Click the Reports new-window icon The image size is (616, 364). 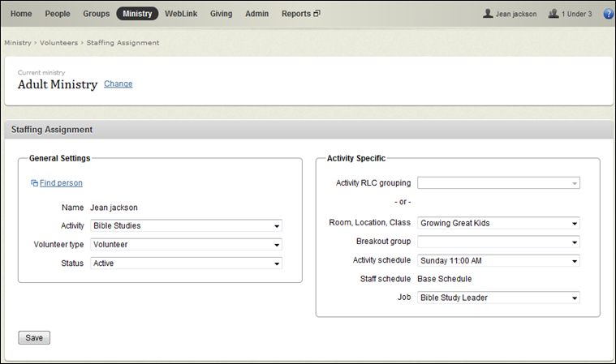click(x=317, y=14)
